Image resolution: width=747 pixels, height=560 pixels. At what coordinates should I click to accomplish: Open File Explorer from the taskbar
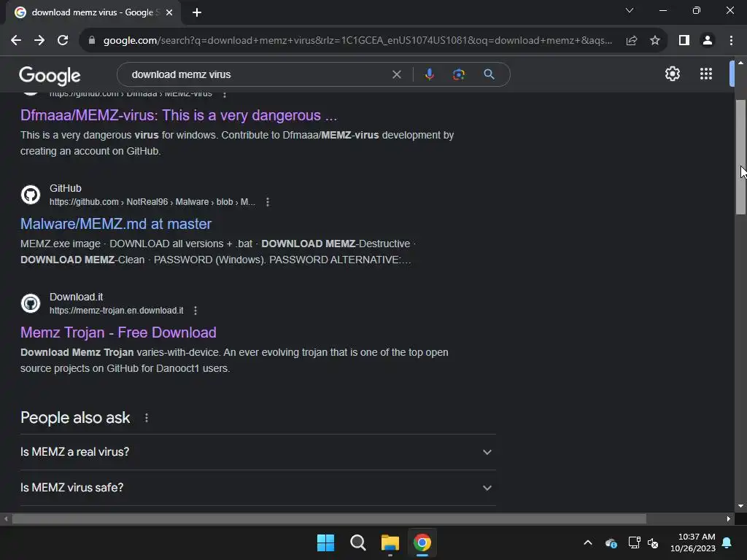pyautogui.click(x=390, y=542)
